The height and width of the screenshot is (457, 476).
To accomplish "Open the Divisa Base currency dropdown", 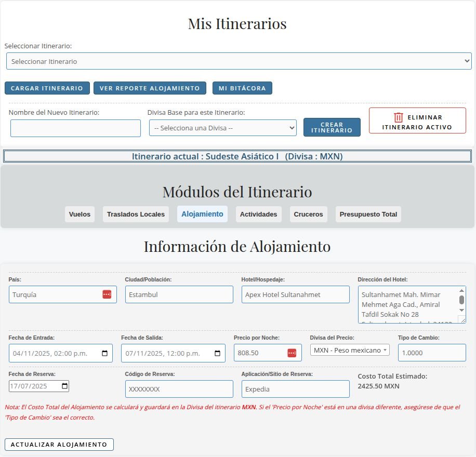I will point(223,128).
